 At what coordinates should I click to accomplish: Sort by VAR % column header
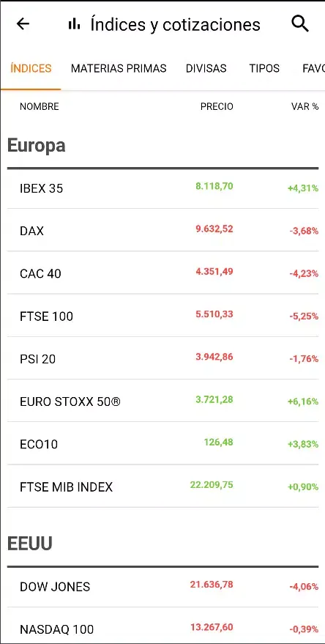pos(305,106)
